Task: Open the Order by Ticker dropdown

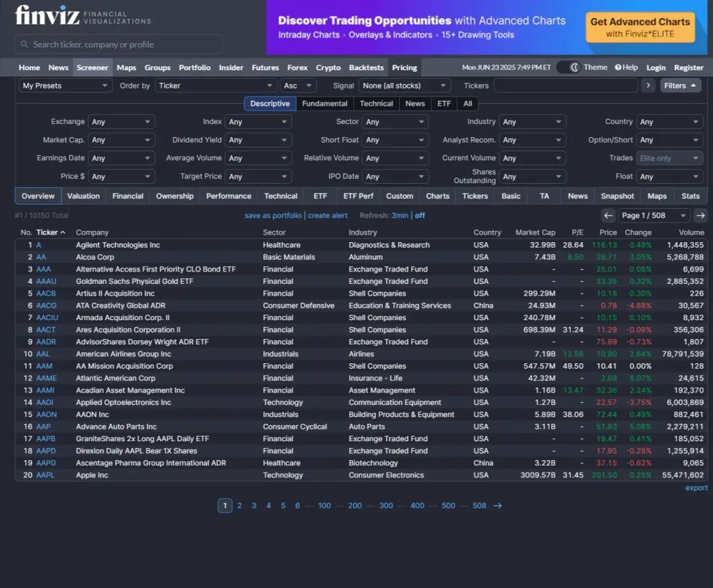Action: pyautogui.click(x=216, y=86)
